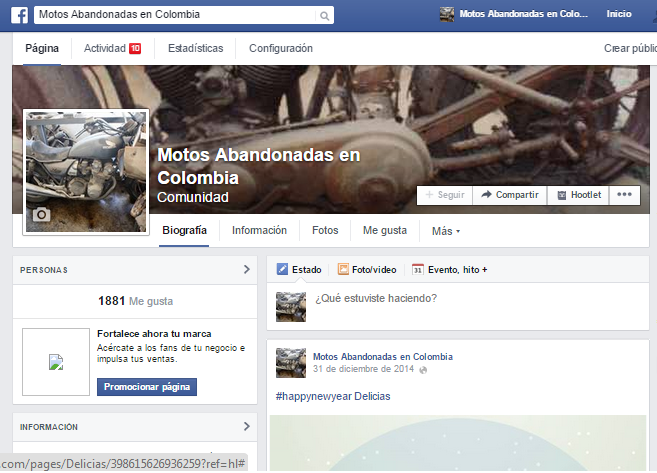Click the Fortalece ahora tu marca heading
657x473 pixels.
(154, 334)
